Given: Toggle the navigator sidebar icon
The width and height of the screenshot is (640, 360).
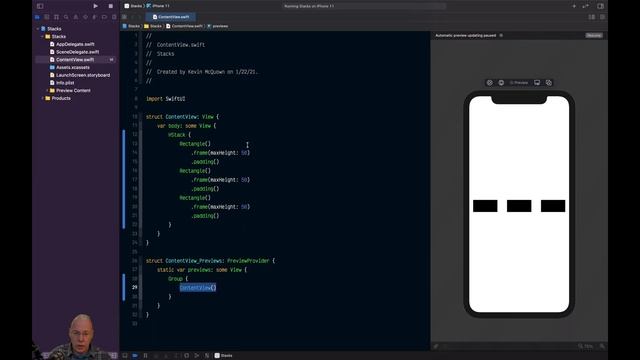Looking at the screenshot, I should click(40, 6).
